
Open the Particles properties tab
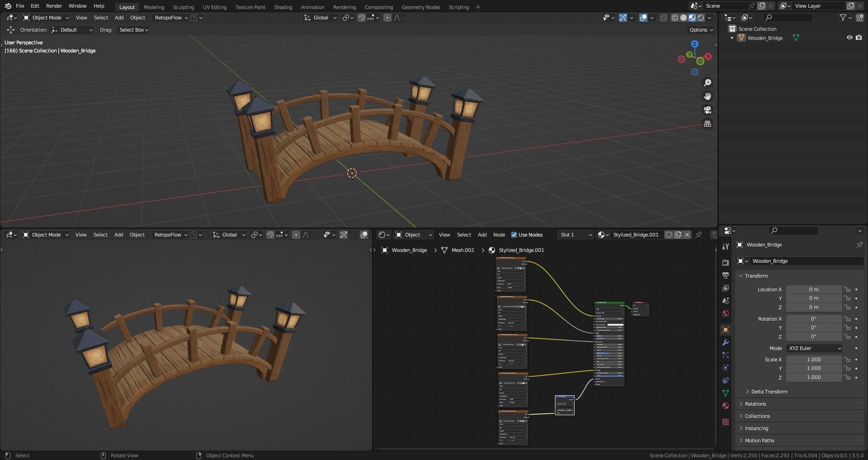(726, 355)
